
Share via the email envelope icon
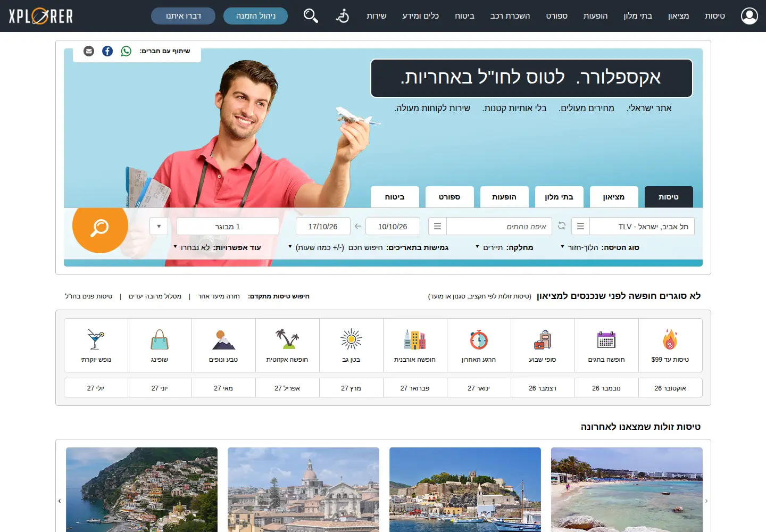pyautogui.click(x=89, y=51)
